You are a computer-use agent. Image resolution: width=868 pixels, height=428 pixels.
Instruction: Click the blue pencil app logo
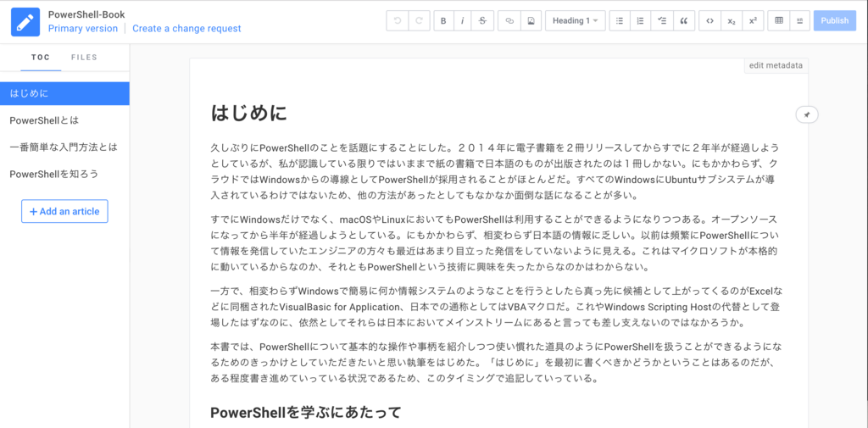click(x=25, y=22)
